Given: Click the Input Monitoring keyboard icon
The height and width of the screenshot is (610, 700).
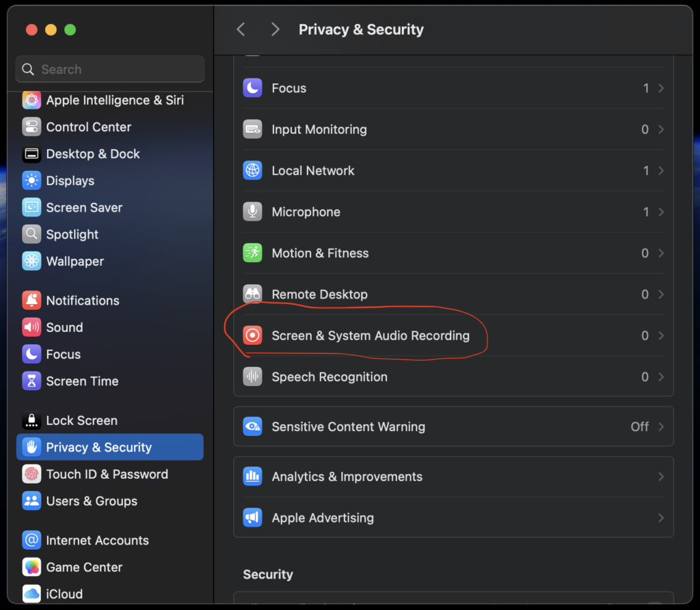Looking at the screenshot, I should (x=252, y=129).
